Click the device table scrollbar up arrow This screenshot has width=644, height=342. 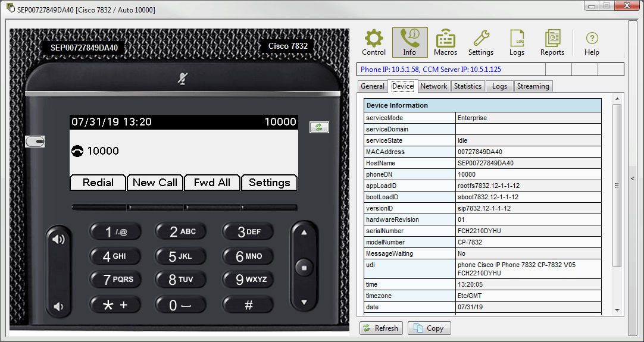[x=617, y=99]
